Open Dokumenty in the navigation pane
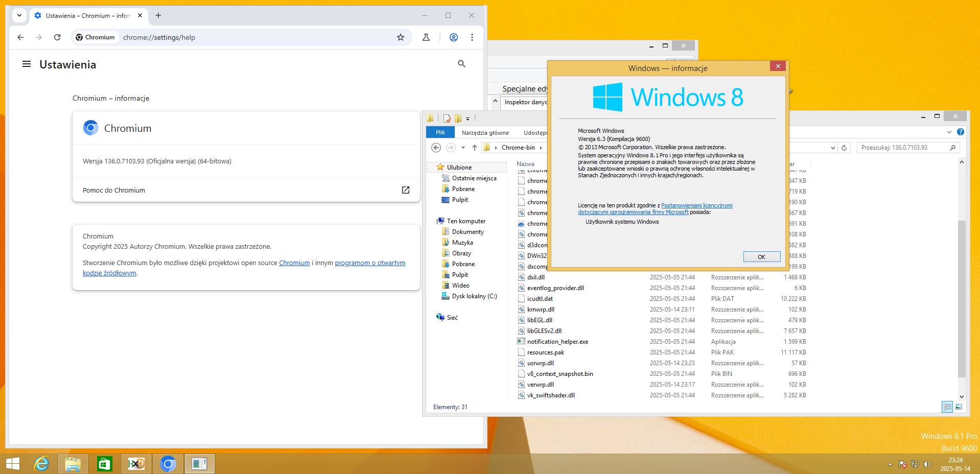Screen dimensions: 980x474 click(x=468, y=232)
